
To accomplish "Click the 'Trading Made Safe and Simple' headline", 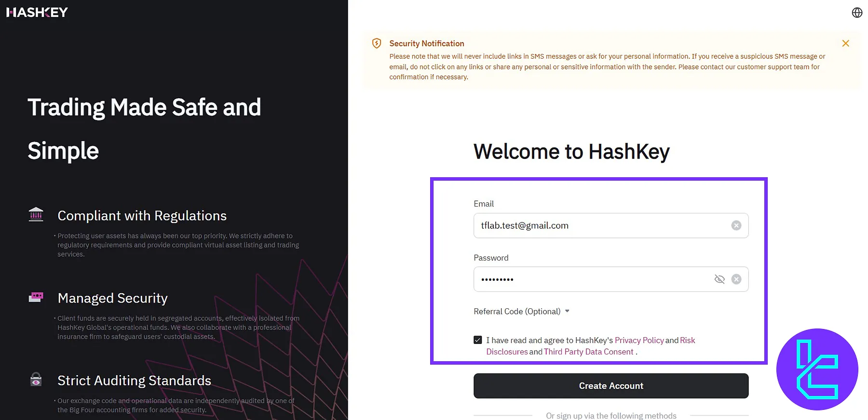I will pos(144,129).
